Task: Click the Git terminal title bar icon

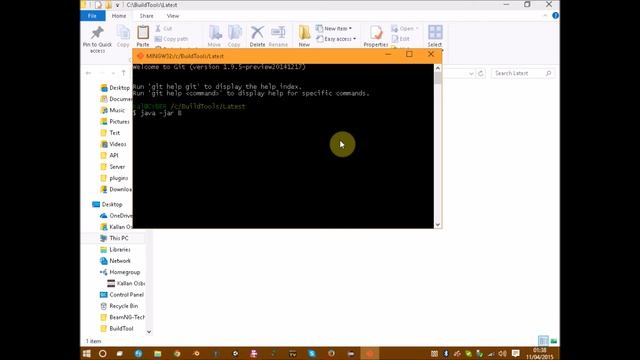Action: [x=140, y=56]
